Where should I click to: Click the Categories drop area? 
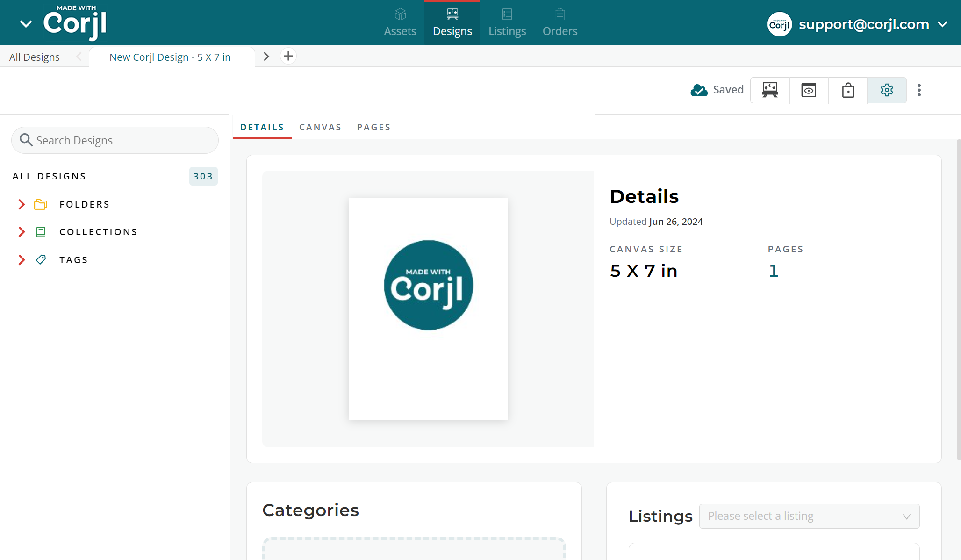coord(414,549)
